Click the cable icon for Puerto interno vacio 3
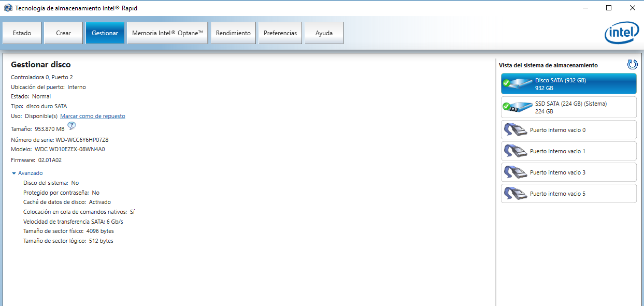This screenshot has width=644, height=306. [515, 172]
